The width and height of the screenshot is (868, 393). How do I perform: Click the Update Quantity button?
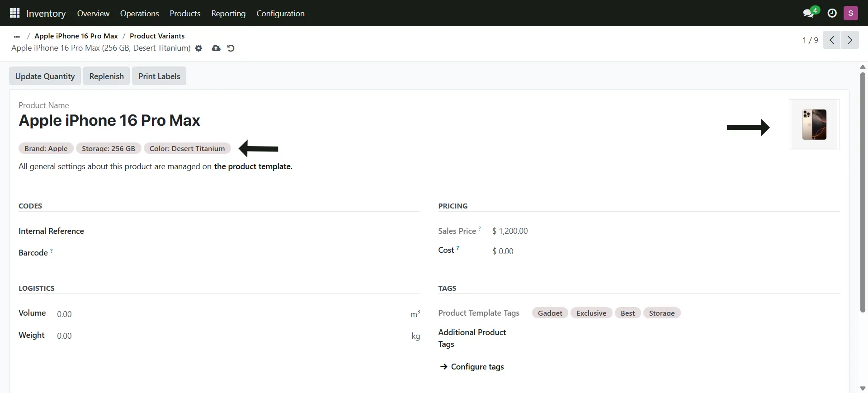click(x=45, y=76)
